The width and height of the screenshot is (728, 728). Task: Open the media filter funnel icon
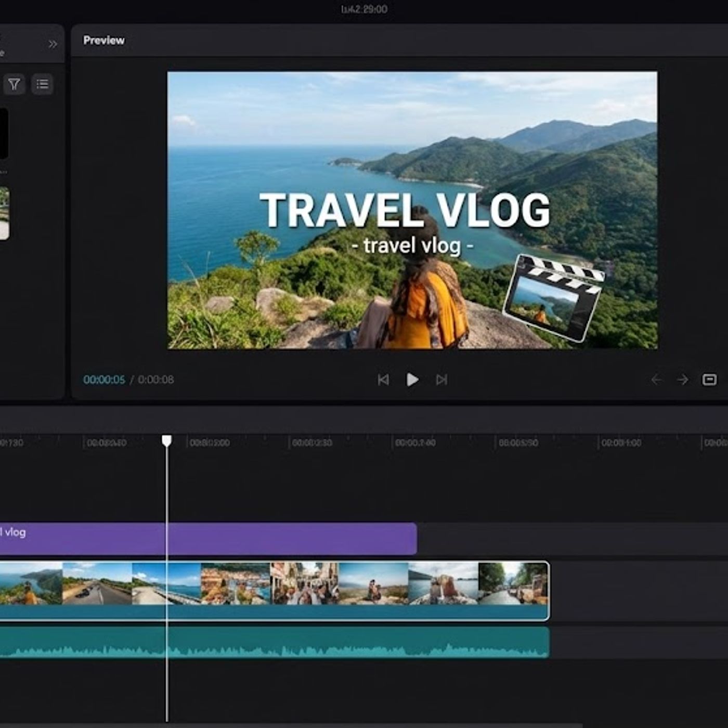[x=14, y=85]
